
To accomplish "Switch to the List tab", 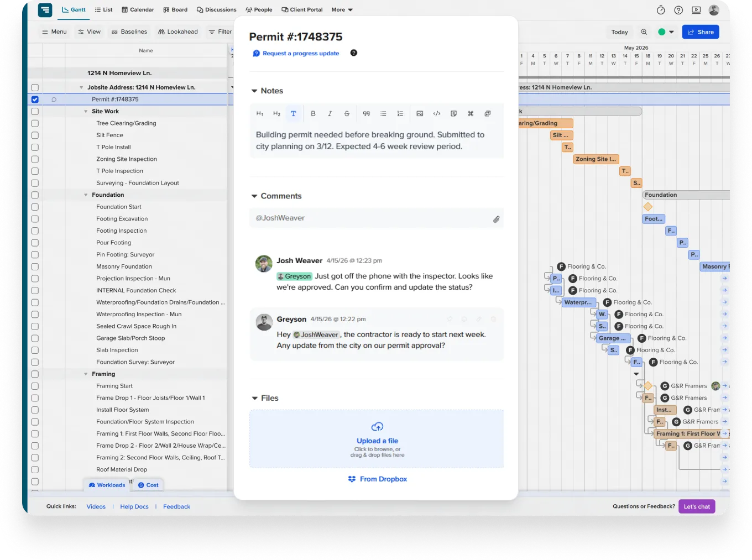I will click(x=103, y=10).
